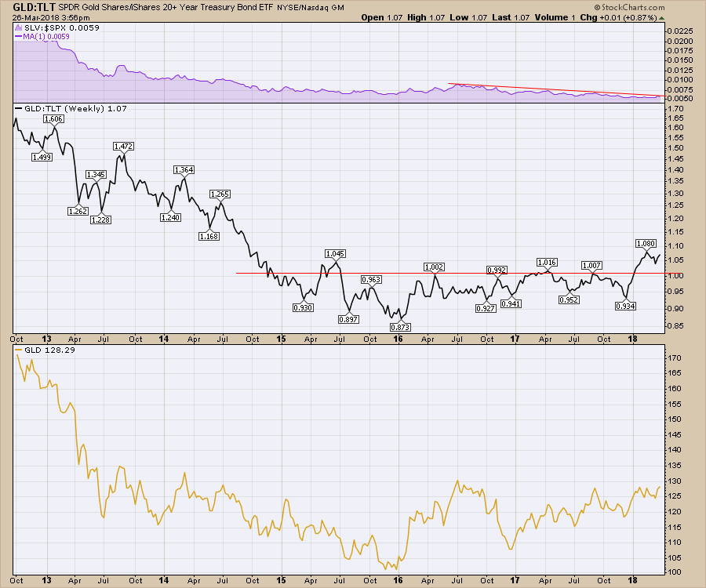
Task: Click the Volume 1 reading
Action: pos(555,17)
